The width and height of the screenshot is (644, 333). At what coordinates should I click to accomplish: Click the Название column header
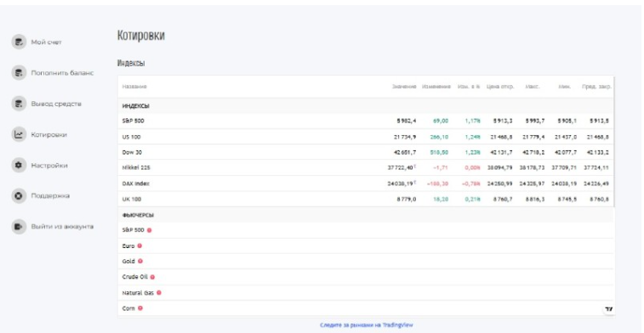(x=134, y=87)
